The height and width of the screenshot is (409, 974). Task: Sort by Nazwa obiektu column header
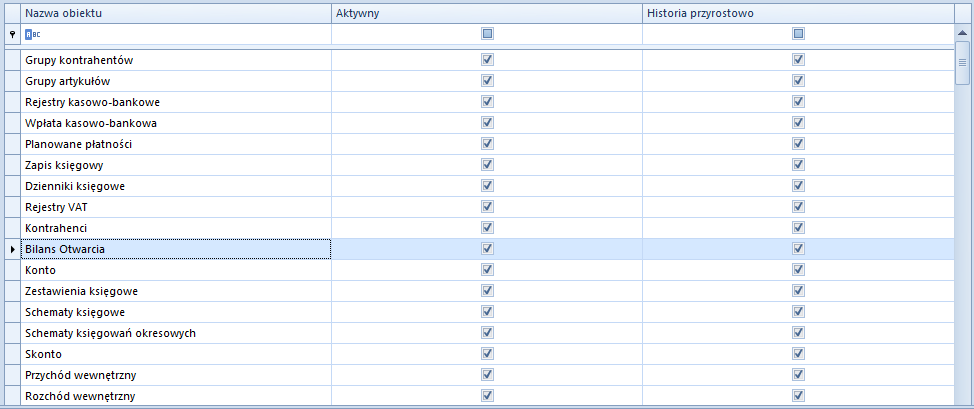(x=176, y=13)
